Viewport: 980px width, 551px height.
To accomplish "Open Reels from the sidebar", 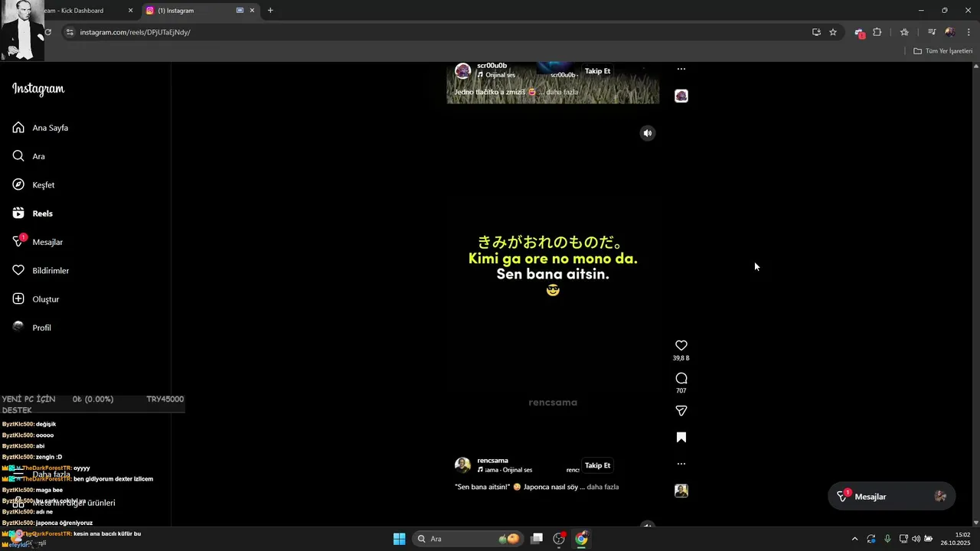I will (42, 214).
